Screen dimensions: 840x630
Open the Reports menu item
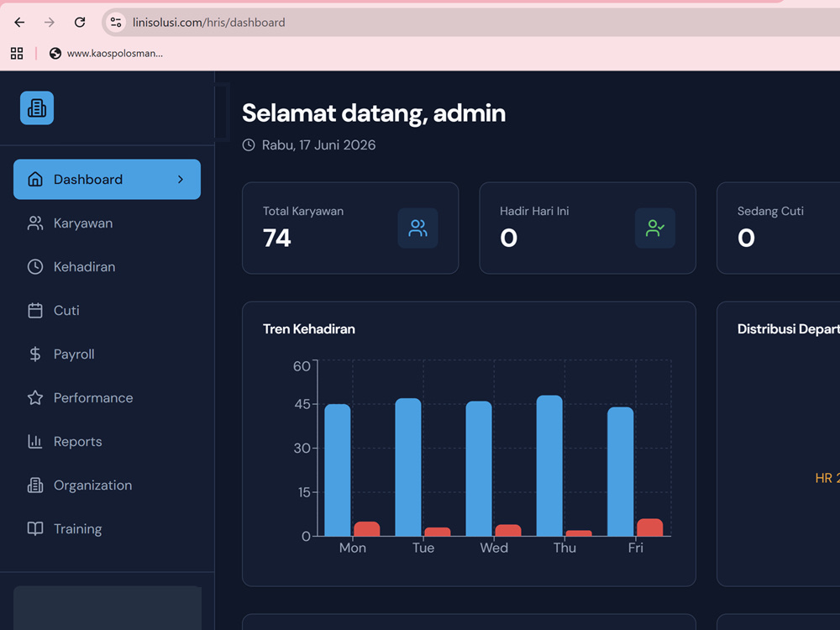pyautogui.click(x=108, y=442)
